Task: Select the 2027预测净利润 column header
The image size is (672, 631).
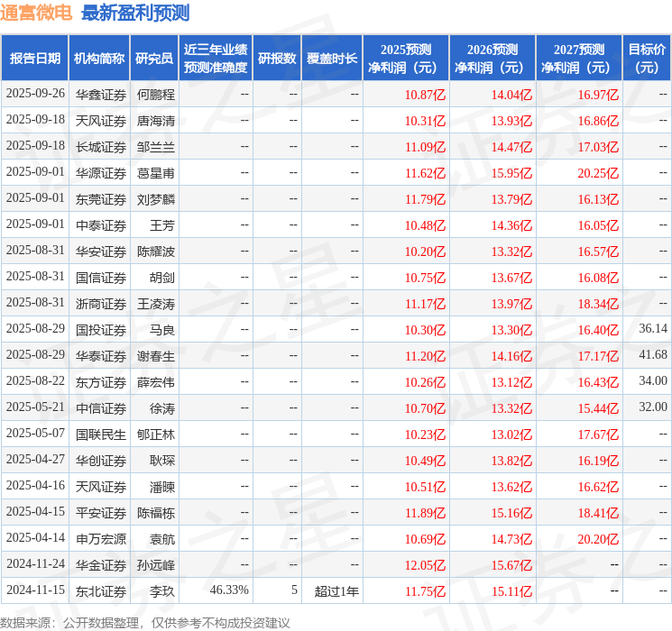Action: 579,59
